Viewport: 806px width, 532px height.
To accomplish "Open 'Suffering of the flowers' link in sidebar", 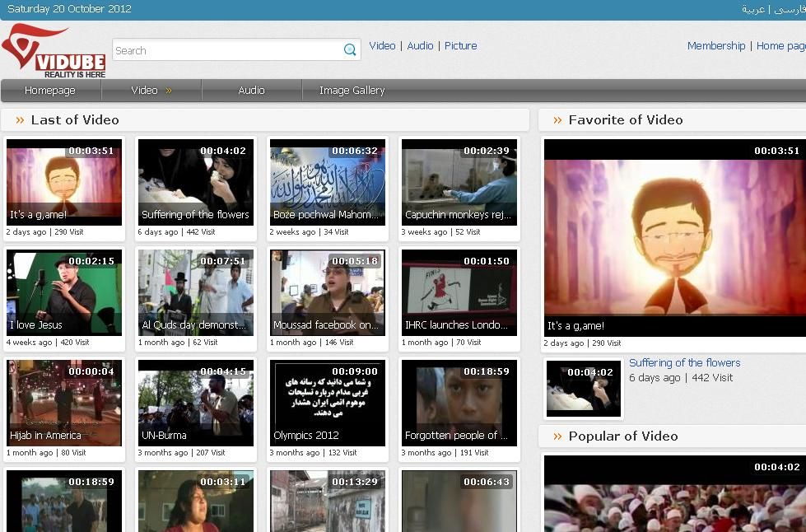I will click(684, 363).
